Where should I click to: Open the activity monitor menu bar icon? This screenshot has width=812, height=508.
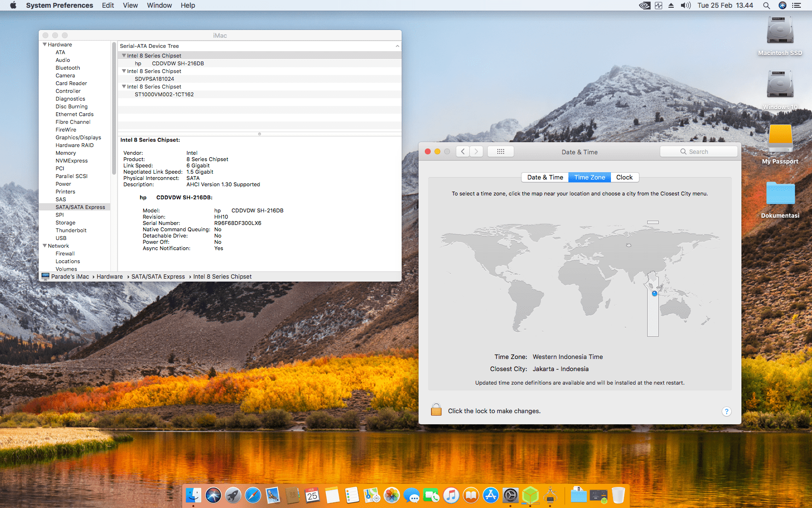pyautogui.click(x=658, y=5)
